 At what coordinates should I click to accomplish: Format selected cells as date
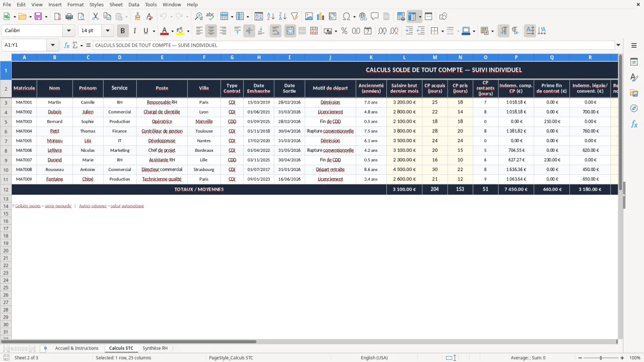click(x=368, y=31)
